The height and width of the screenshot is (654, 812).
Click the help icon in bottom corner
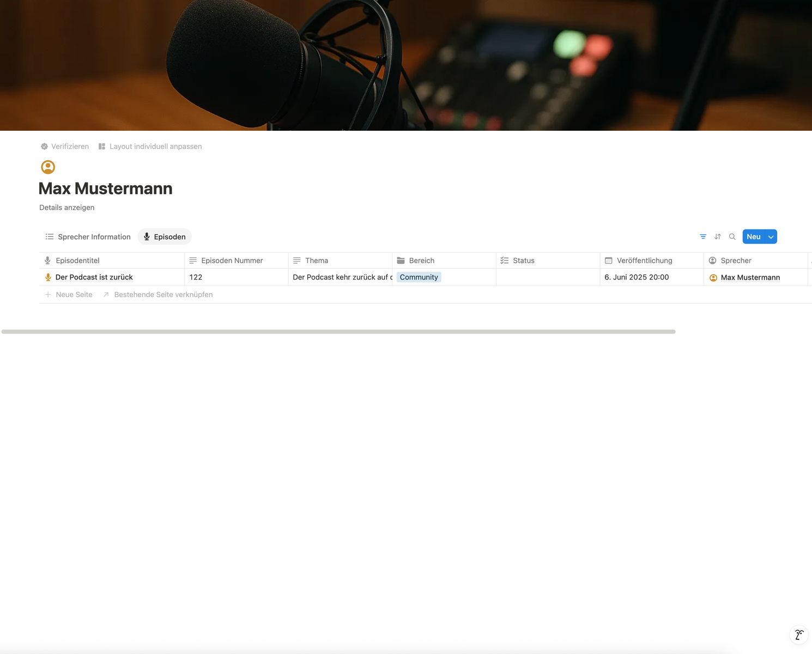798,634
